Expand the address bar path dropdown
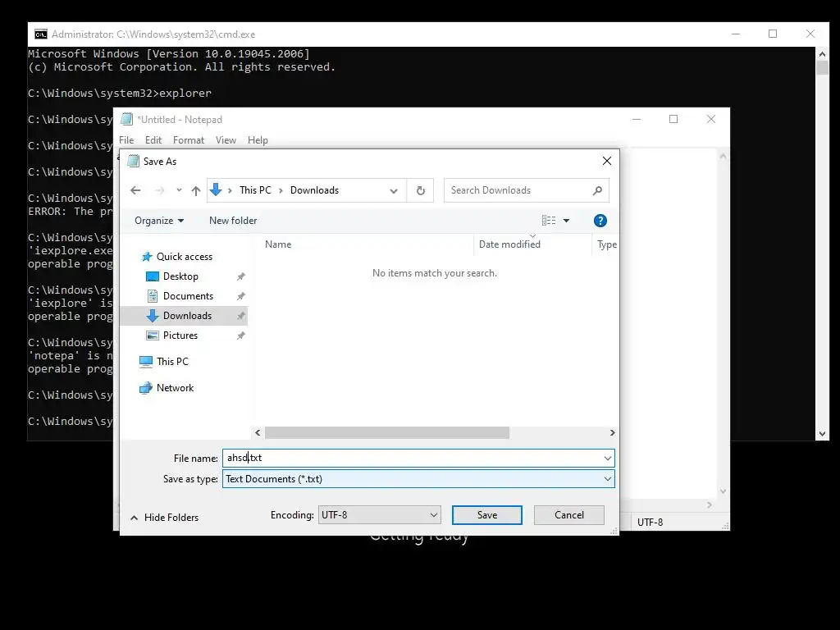This screenshot has height=630, width=840. [394, 190]
